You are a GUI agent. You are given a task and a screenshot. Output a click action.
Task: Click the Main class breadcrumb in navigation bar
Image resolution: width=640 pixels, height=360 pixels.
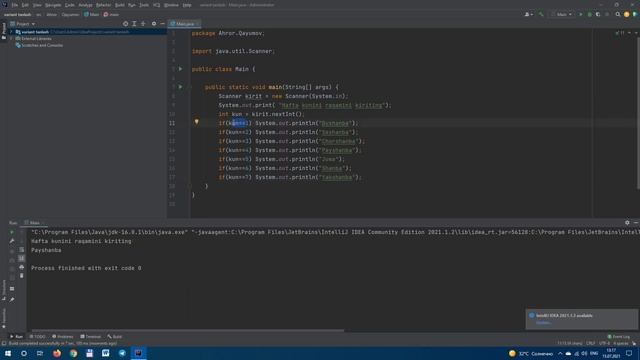coord(92,14)
